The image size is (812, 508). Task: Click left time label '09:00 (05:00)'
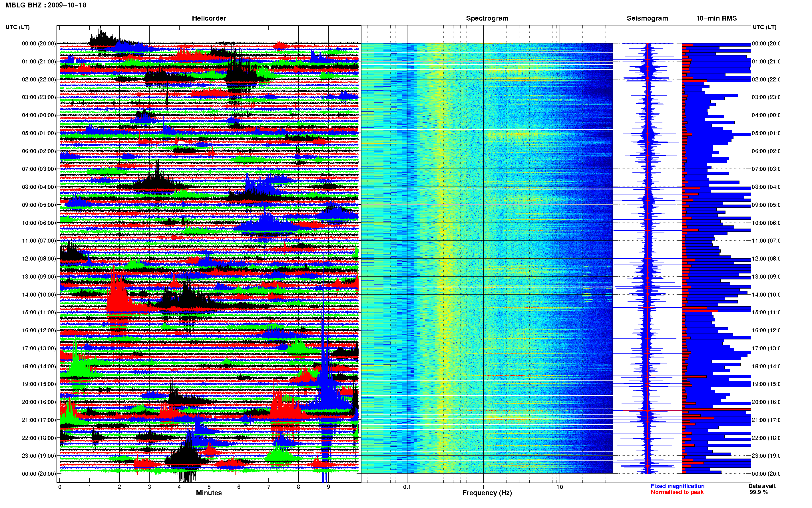[39, 205]
